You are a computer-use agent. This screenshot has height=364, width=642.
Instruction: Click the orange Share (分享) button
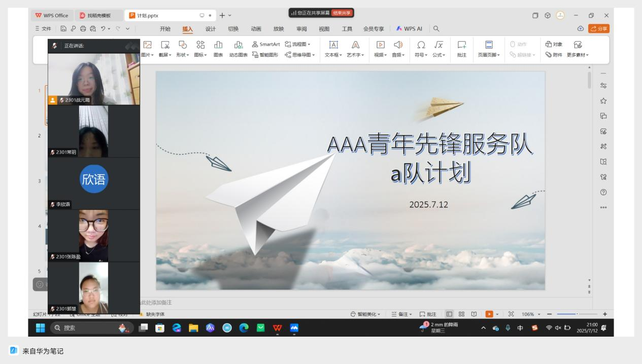click(x=598, y=29)
